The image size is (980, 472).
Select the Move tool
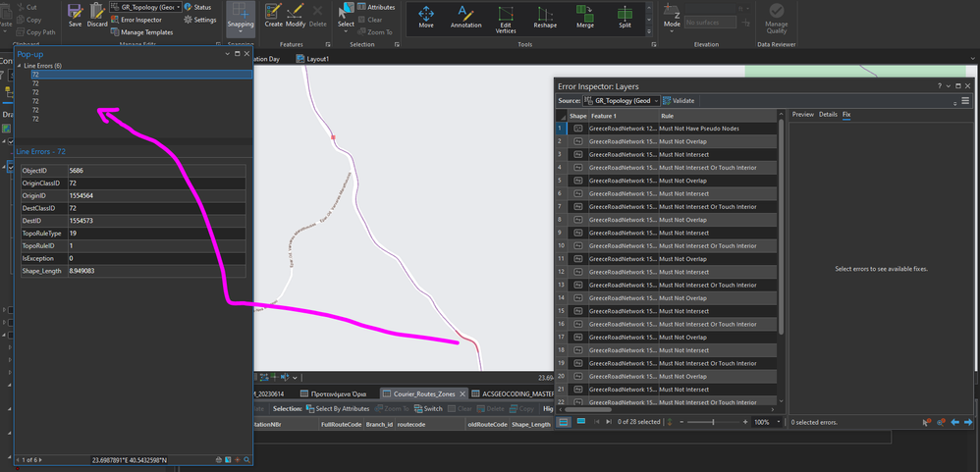[x=426, y=18]
